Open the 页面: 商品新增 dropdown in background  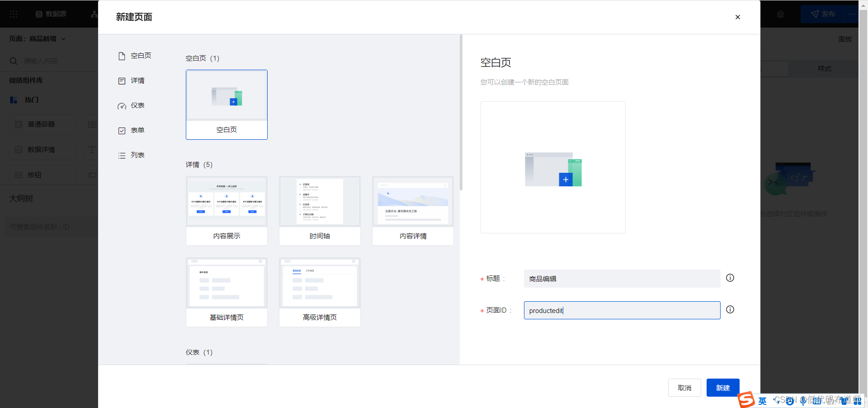coord(38,39)
